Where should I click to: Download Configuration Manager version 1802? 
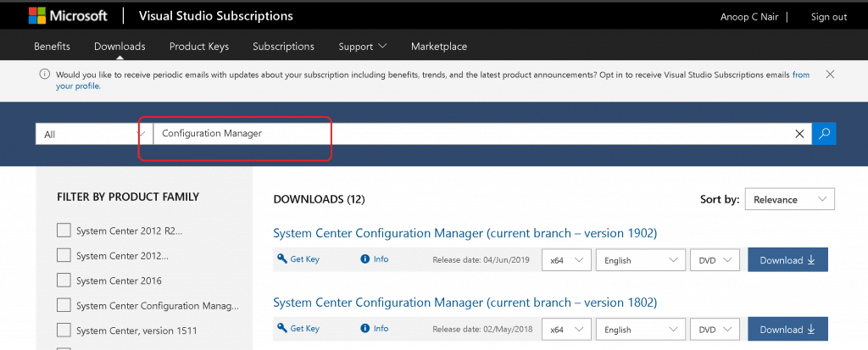pyautogui.click(x=787, y=329)
